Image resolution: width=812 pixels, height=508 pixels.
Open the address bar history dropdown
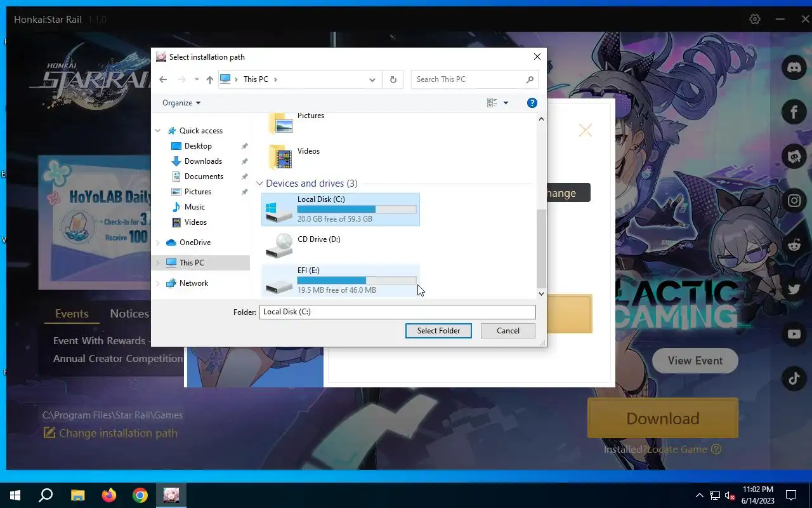click(372, 79)
